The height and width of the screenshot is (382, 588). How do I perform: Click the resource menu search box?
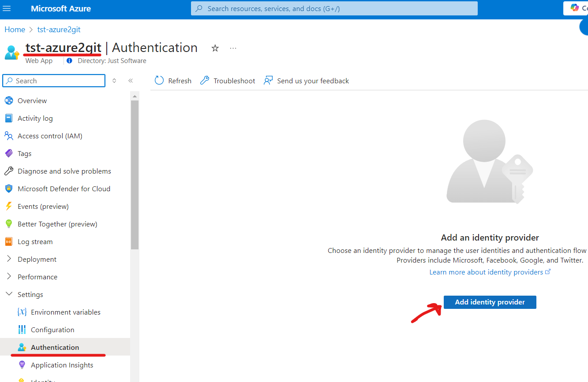click(x=53, y=81)
